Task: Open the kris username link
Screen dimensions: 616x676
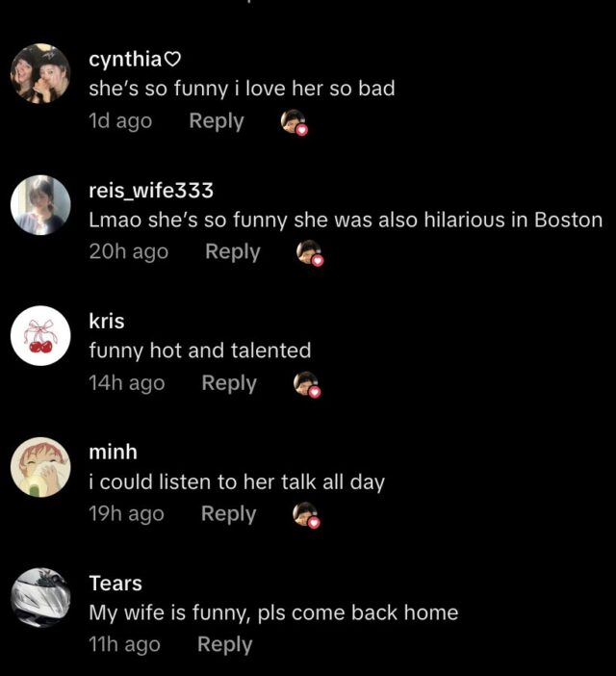Action: (107, 322)
